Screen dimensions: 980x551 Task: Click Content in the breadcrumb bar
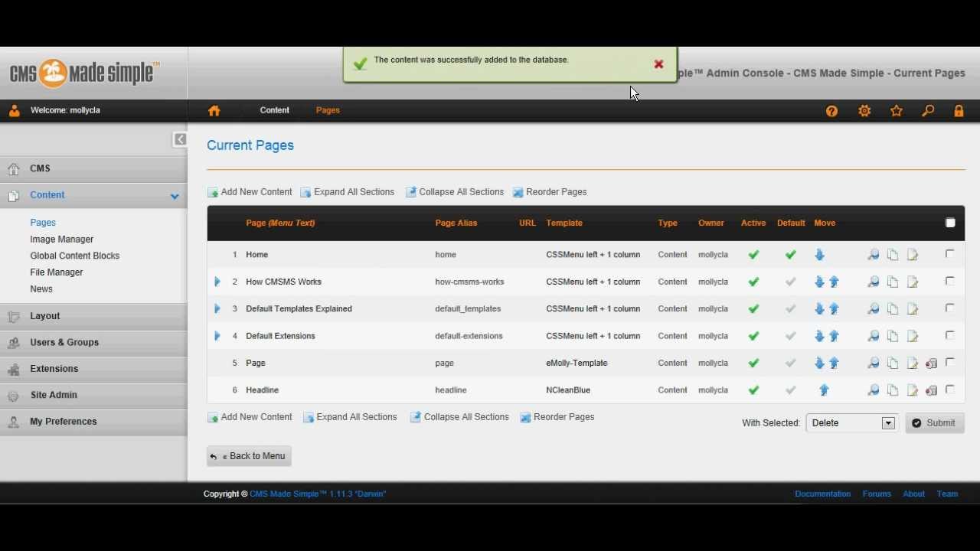click(x=274, y=110)
